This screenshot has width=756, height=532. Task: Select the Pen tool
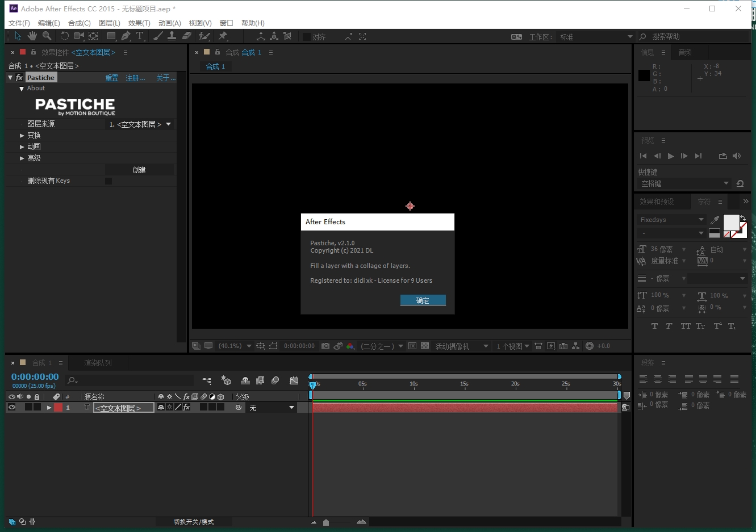126,36
